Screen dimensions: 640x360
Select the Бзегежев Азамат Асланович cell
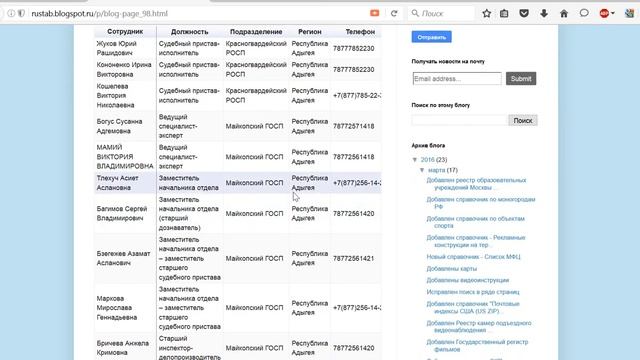pos(125,258)
